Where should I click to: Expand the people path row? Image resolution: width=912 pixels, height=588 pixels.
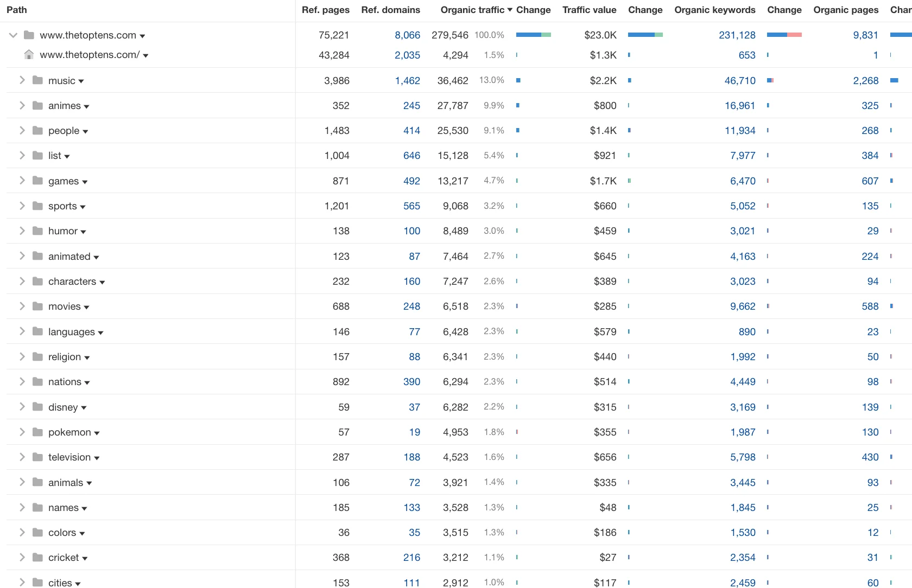[22, 131]
